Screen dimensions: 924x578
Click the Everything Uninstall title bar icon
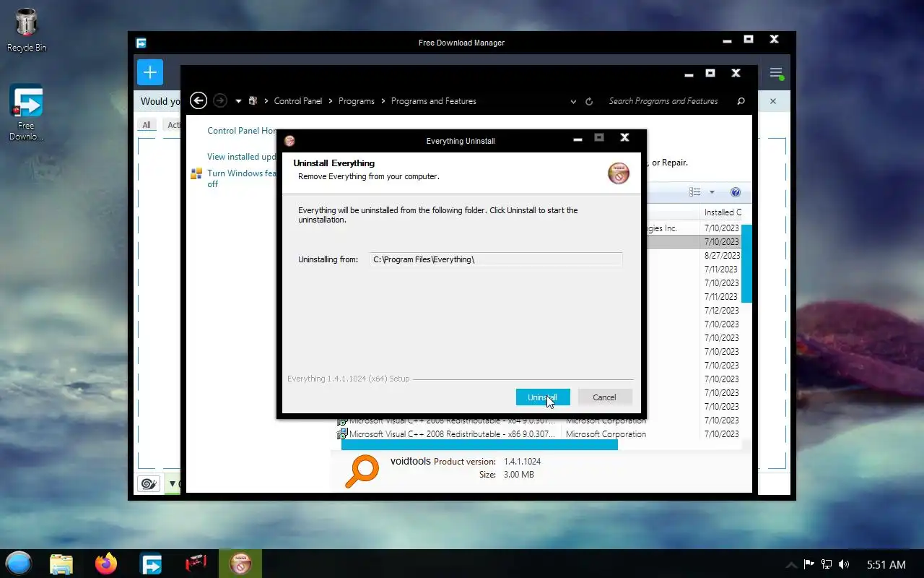(289, 141)
